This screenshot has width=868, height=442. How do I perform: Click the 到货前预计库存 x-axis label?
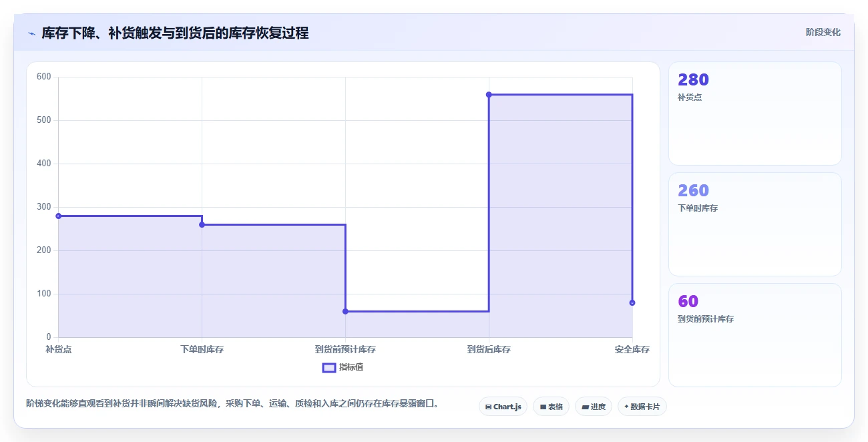coord(345,349)
